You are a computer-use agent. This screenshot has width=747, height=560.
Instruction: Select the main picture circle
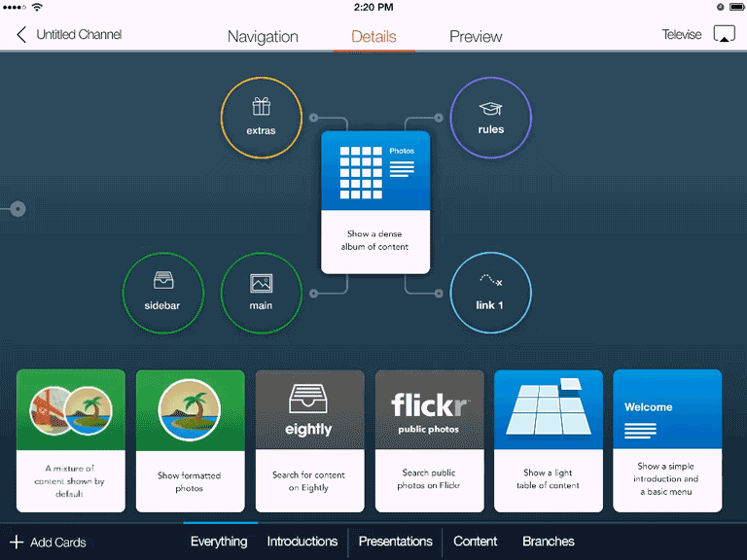coord(262,293)
